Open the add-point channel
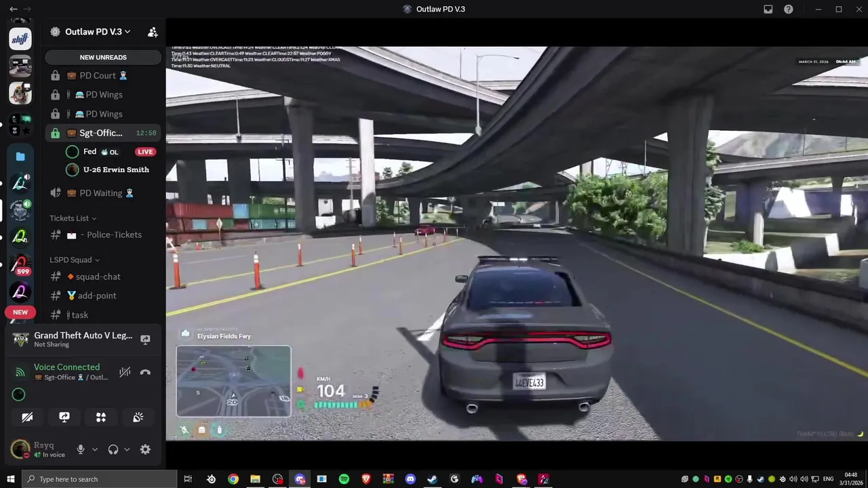The image size is (868, 488). (103, 296)
